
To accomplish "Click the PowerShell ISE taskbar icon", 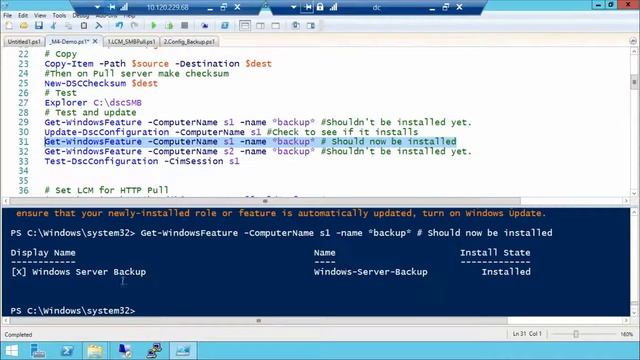I will tap(183, 351).
